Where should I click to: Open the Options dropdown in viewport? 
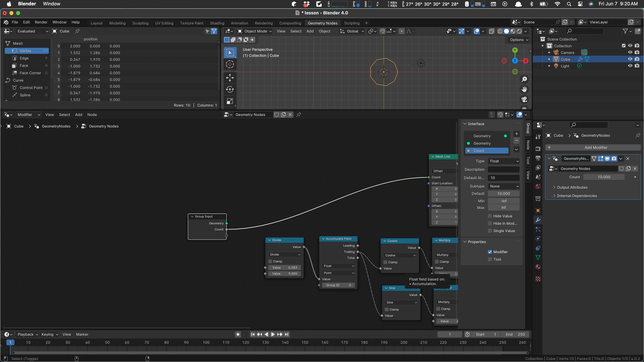point(519,40)
